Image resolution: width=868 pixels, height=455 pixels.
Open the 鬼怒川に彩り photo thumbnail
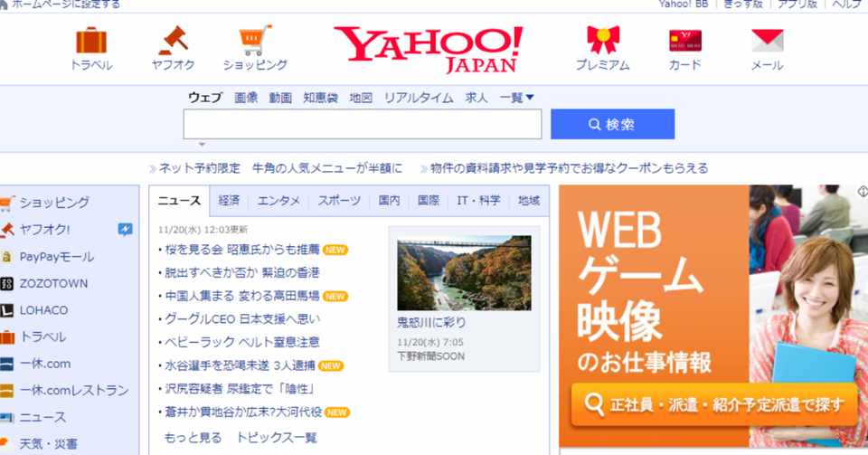[464, 273]
